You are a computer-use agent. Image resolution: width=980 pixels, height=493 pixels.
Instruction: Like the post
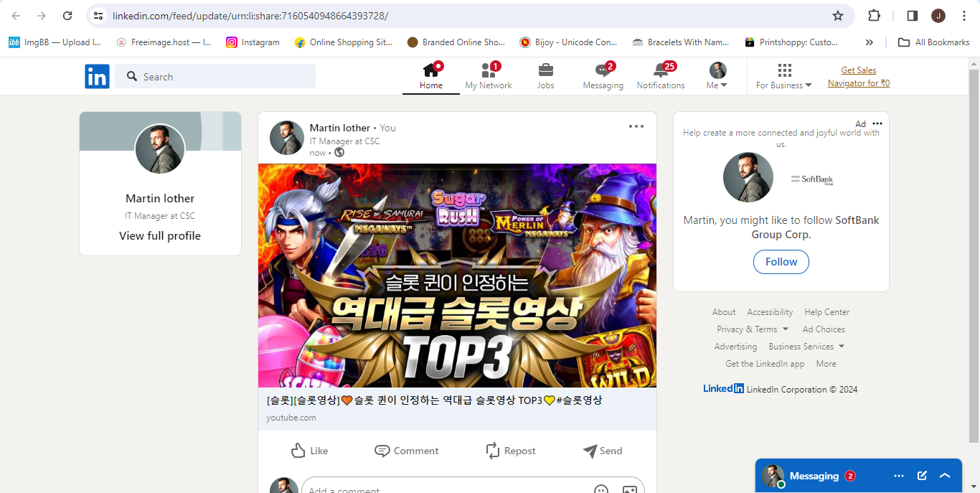309,451
